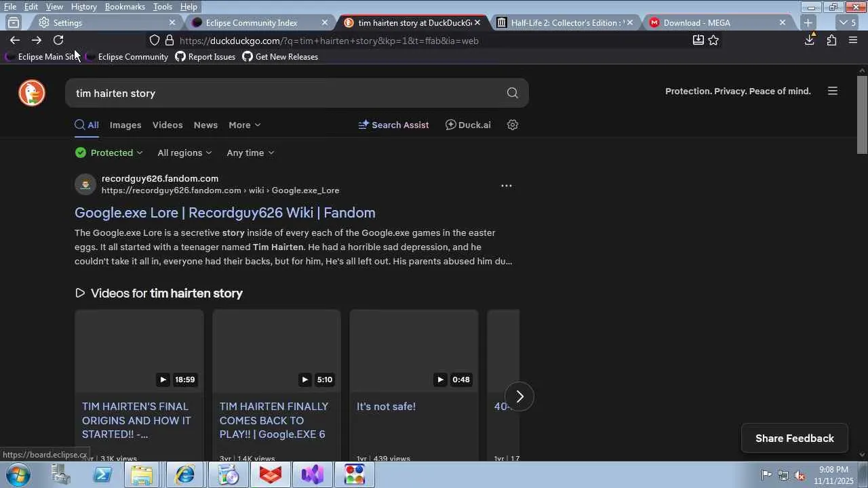
Task: Open the Tools menu
Action: (x=163, y=7)
